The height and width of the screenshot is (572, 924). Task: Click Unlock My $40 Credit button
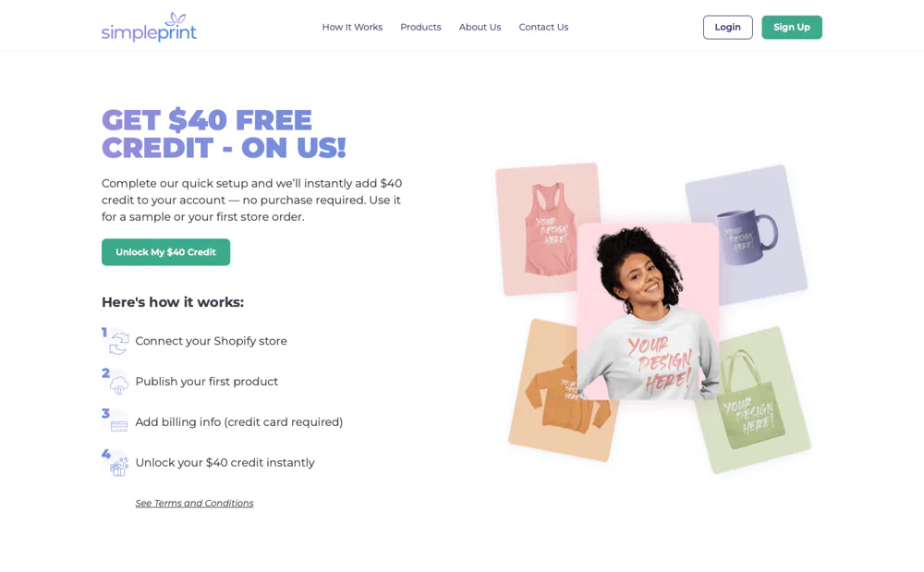[x=165, y=252]
